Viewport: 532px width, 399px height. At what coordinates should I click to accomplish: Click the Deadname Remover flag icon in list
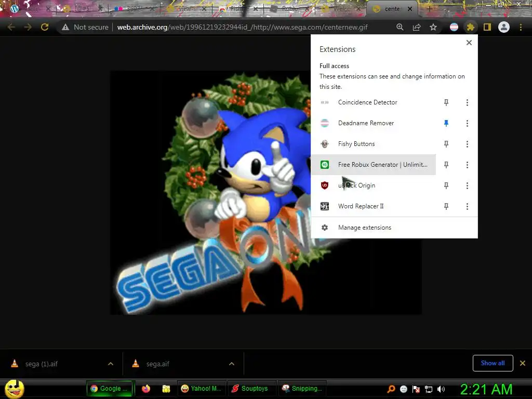(x=325, y=123)
